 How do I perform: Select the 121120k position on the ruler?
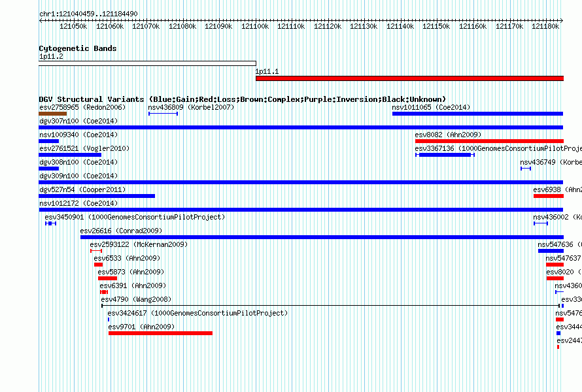pyautogui.click(x=328, y=26)
